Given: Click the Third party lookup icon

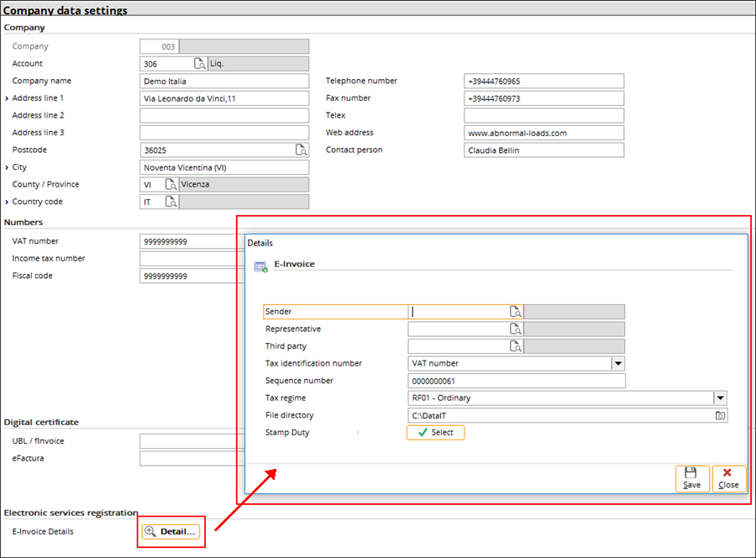Looking at the screenshot, I should pyautogui.click(x=515, y=346).
